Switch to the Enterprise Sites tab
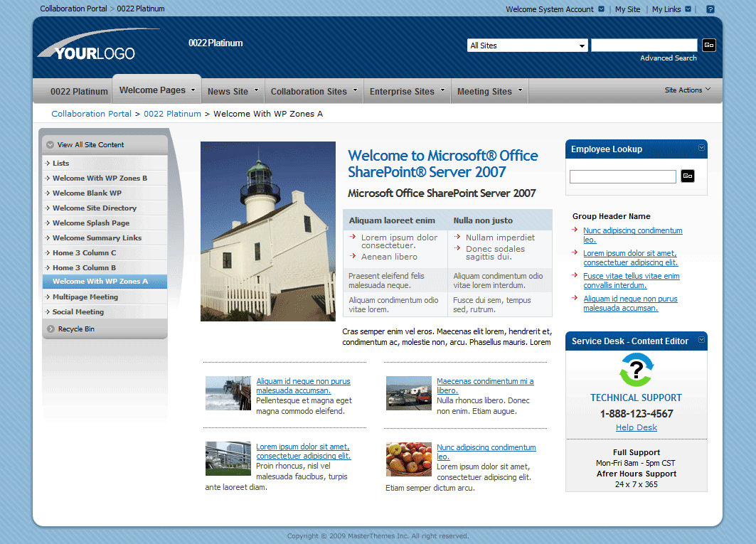The height and width of the screenshot is (544, 756). pyautogui.click(x=402, y=91)
